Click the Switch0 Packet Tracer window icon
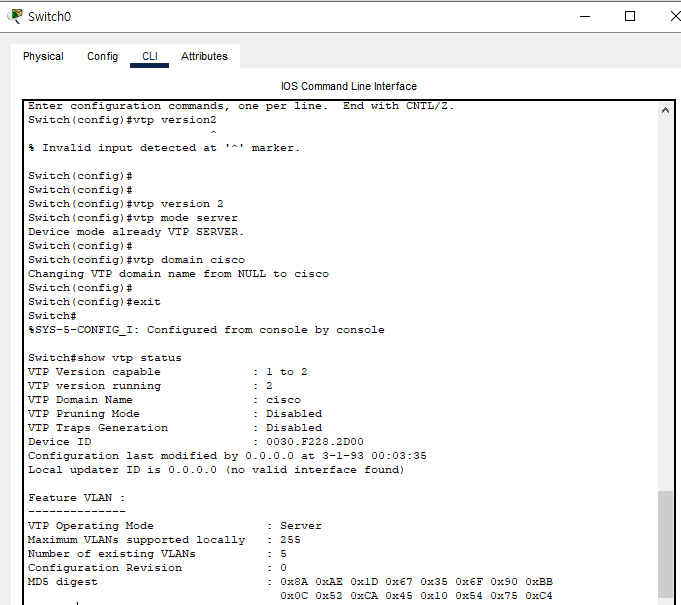The width and height of the screenshot is (681, 605). 15,16
